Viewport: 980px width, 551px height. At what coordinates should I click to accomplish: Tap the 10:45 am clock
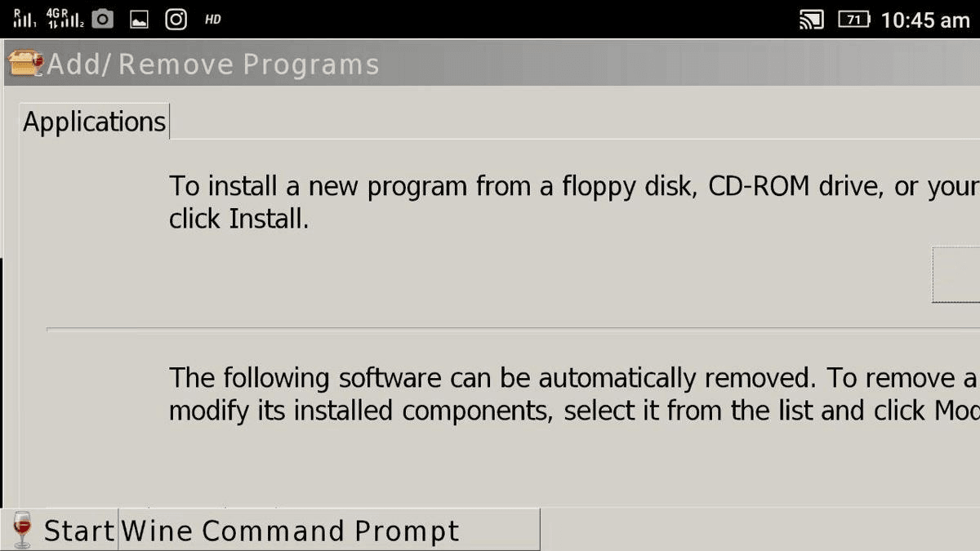[x=924, y=20]
